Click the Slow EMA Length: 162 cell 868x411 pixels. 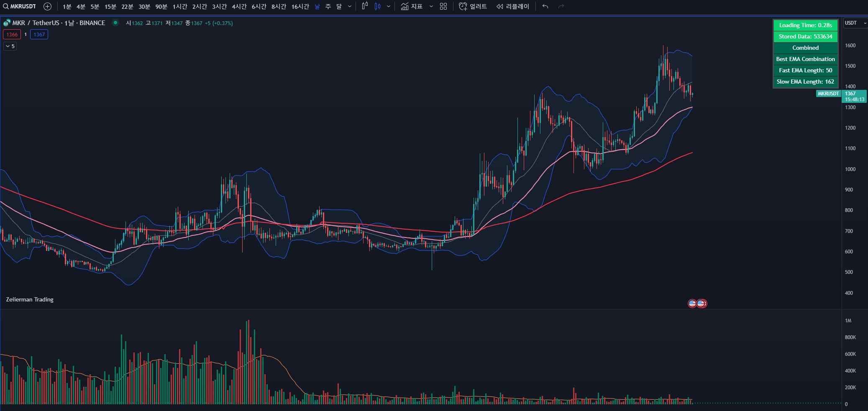(x=805, y=82)
